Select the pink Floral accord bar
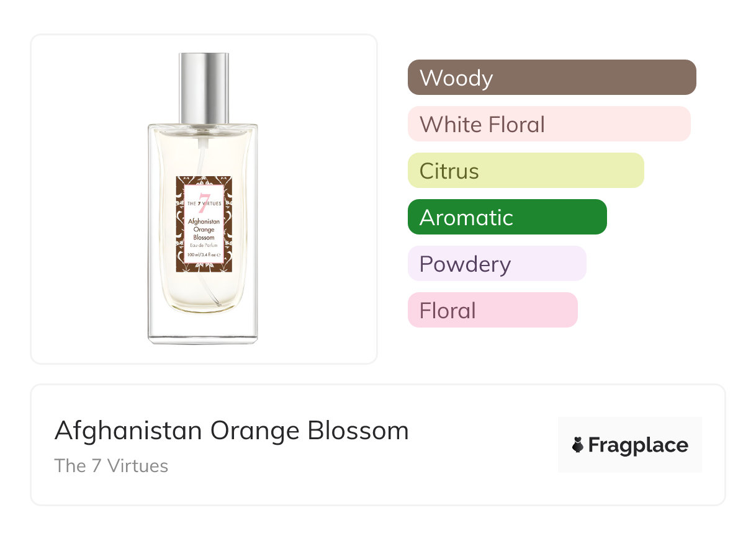Image resolution: width=756 pixels, height=536 pixels. [492, 310]
